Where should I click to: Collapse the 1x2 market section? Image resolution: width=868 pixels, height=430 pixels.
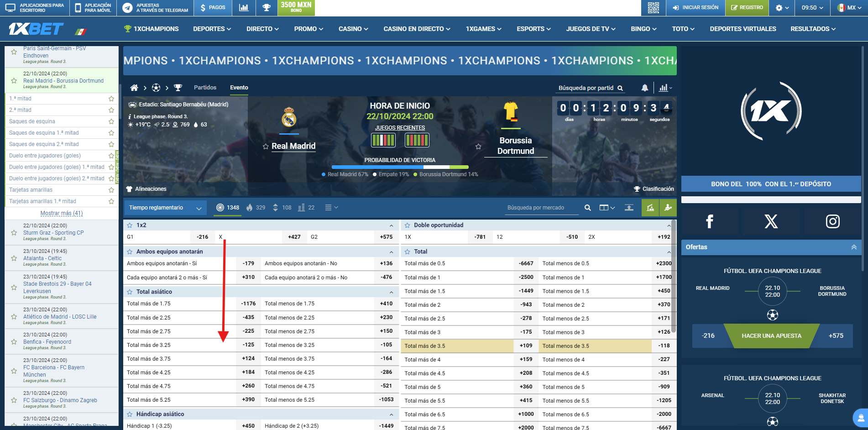391,225
